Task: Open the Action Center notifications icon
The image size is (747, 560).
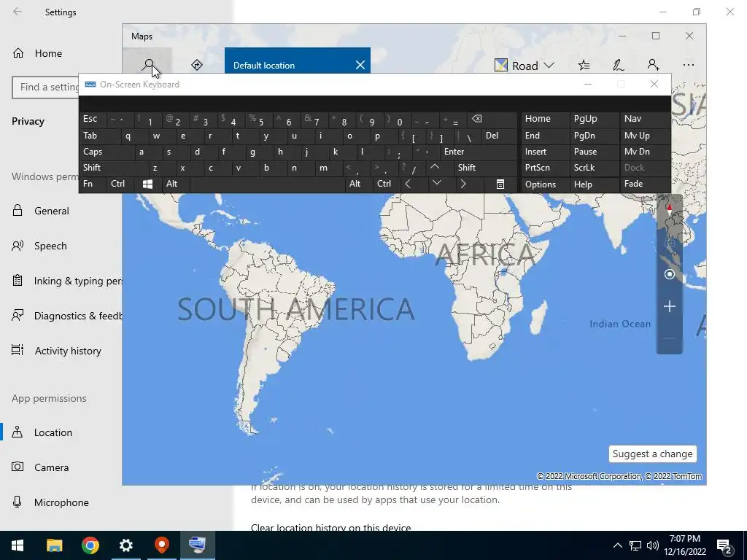Action: tap(724, 545)
